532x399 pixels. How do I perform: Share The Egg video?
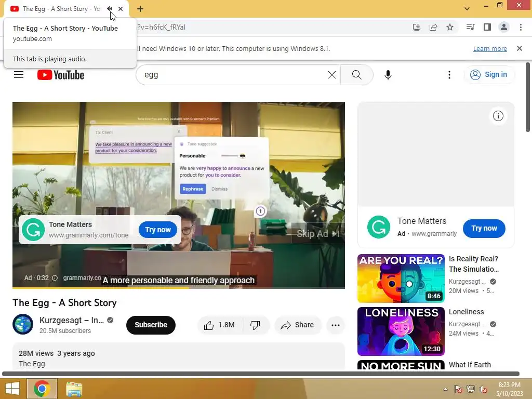(x=298, y=325)
